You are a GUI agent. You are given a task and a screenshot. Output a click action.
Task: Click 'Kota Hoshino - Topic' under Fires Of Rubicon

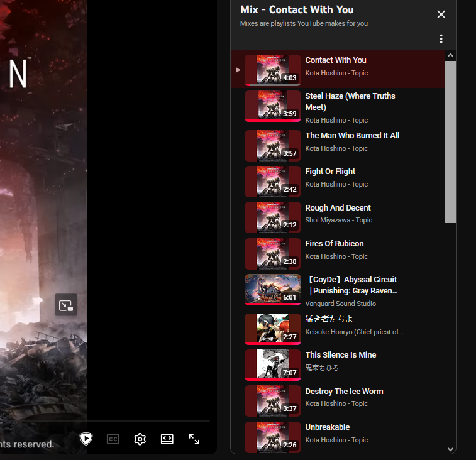pos(336,256)
